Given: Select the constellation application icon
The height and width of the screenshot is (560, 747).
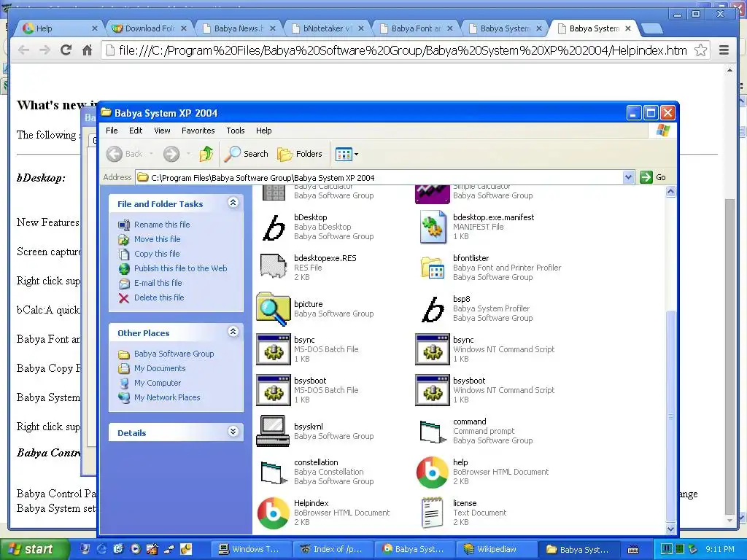Looking at the screenshot, I should (x=274, y=472).
